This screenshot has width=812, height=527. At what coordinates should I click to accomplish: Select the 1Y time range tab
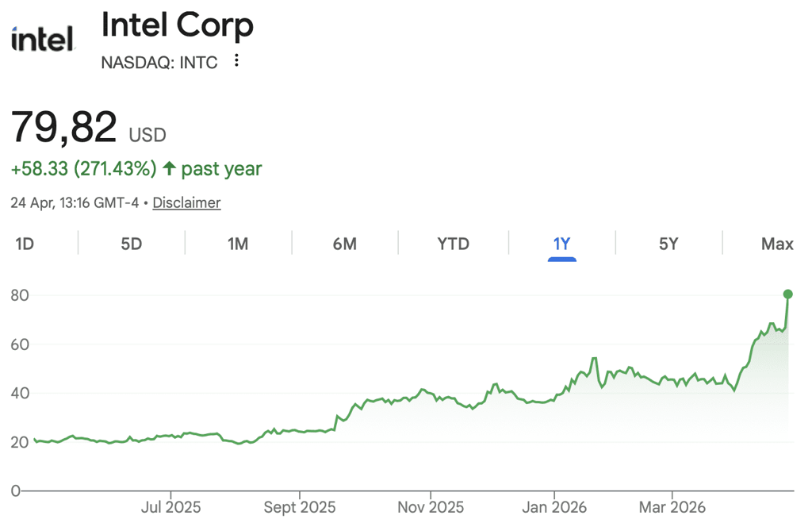562,244
